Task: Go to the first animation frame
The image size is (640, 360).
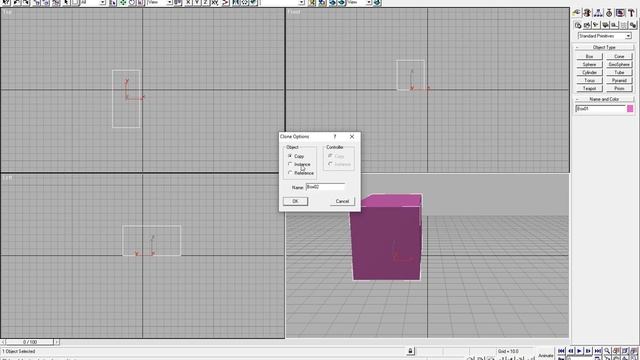Action: point(561,351)
